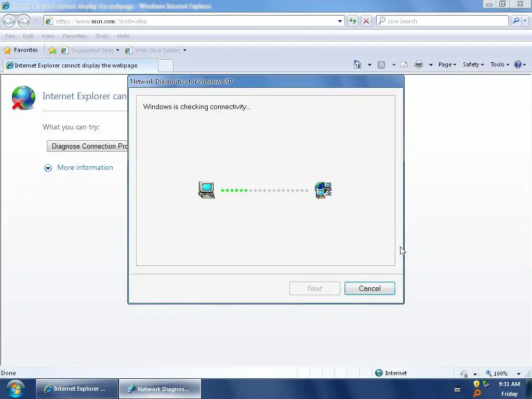Screen dimensions: 532x399
Task: Open the Windows Start orb
Action: click(x=15, y=389)
